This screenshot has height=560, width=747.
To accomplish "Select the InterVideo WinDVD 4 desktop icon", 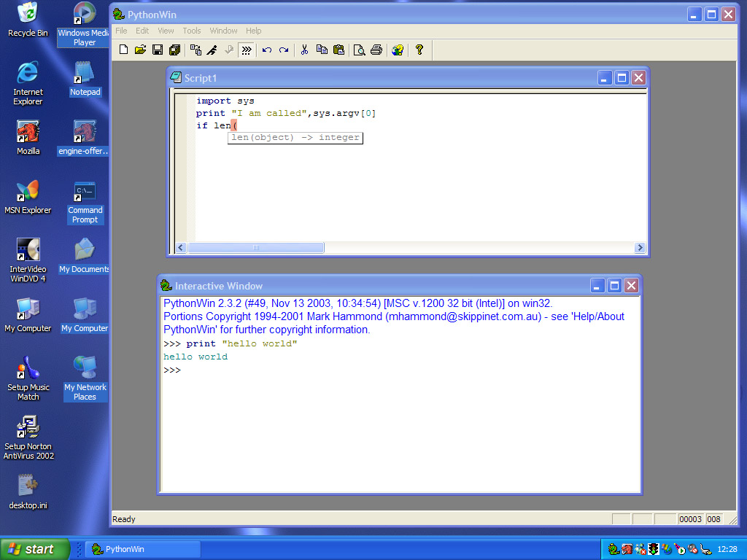I will pyautogui.click(x=28, y=260).
